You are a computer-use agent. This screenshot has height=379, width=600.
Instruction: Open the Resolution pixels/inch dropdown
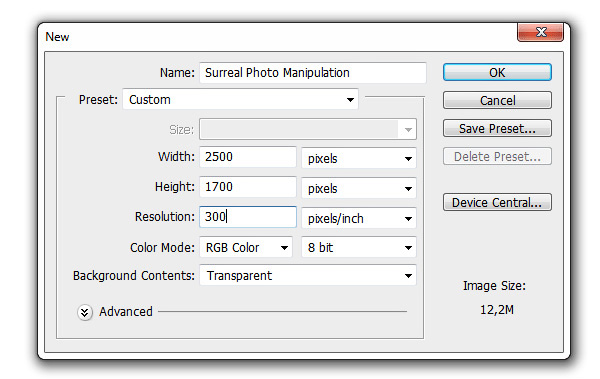(359, 218)
